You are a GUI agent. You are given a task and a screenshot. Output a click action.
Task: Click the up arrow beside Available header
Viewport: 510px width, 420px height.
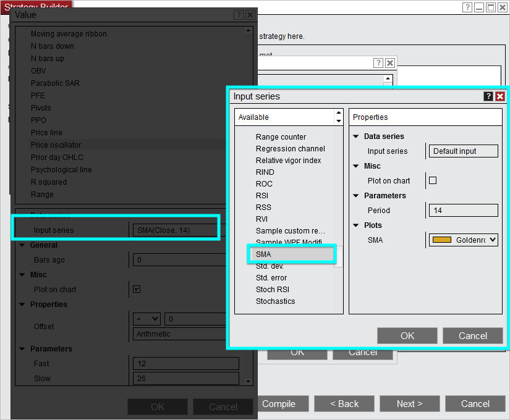[339, 112]
